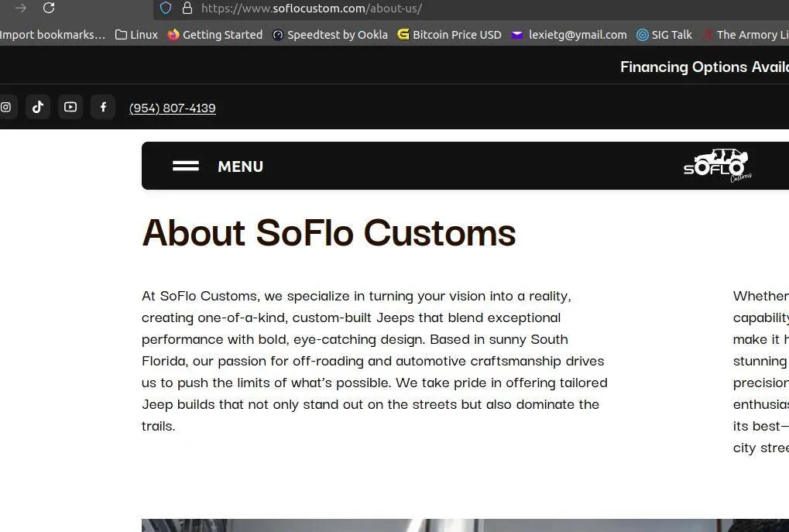The image size is (789, 532).
Task: Open the hamburger menu icon
Action: (186, 166)
